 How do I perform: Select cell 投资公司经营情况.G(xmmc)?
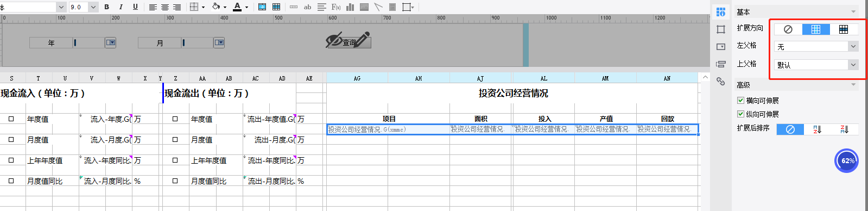click(388, 129)
